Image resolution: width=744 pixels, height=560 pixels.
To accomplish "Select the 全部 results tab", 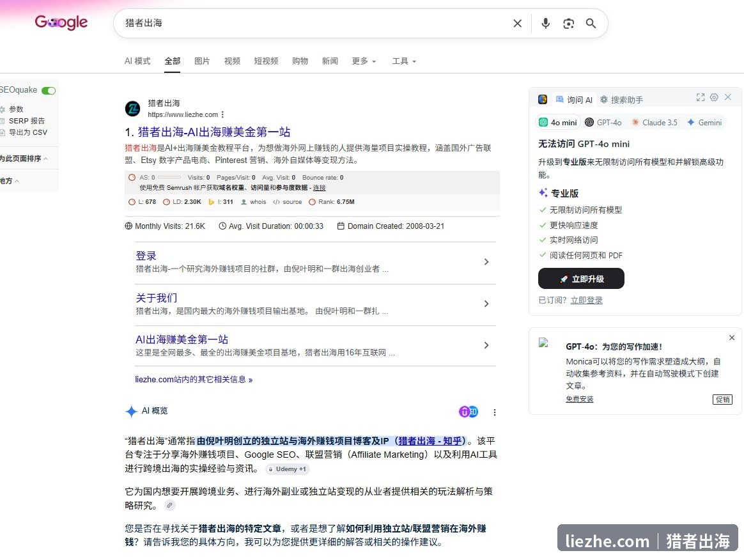I will click(x=172, y=61).
